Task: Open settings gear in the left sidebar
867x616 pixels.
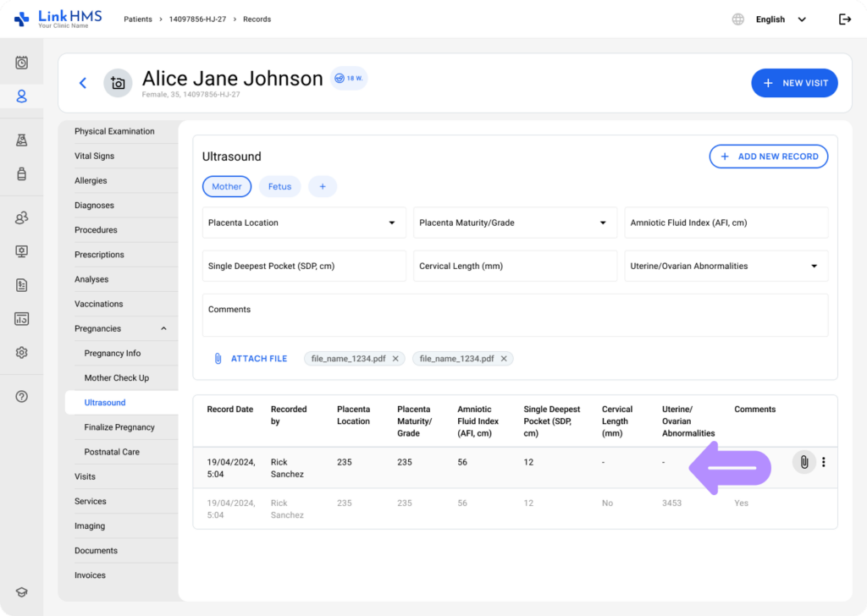Action: 22,353
